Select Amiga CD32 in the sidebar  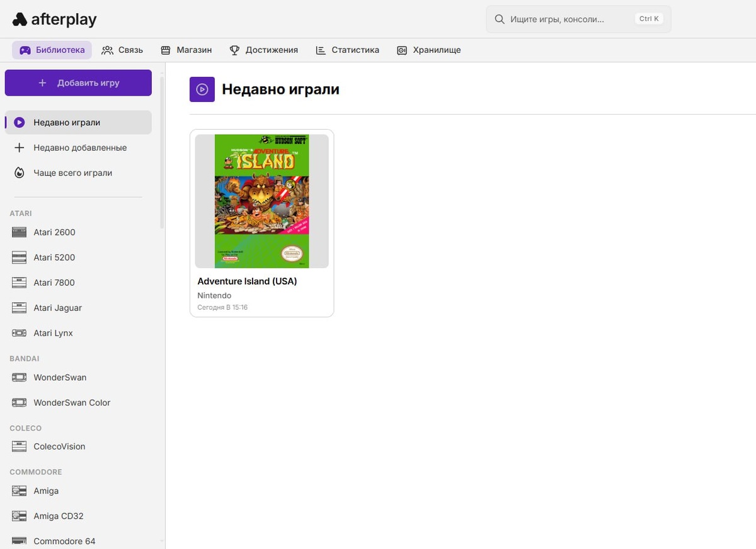coord(78,516)
